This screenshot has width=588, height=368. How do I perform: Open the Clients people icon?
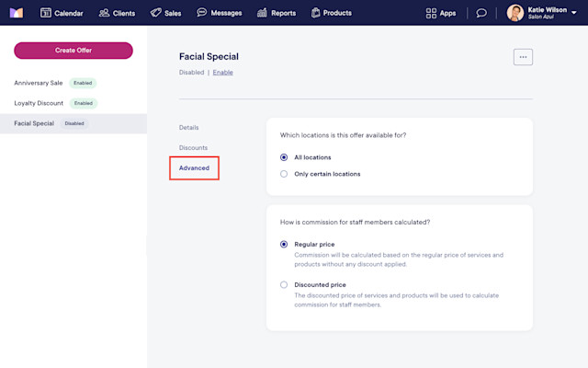click(104, 13)
